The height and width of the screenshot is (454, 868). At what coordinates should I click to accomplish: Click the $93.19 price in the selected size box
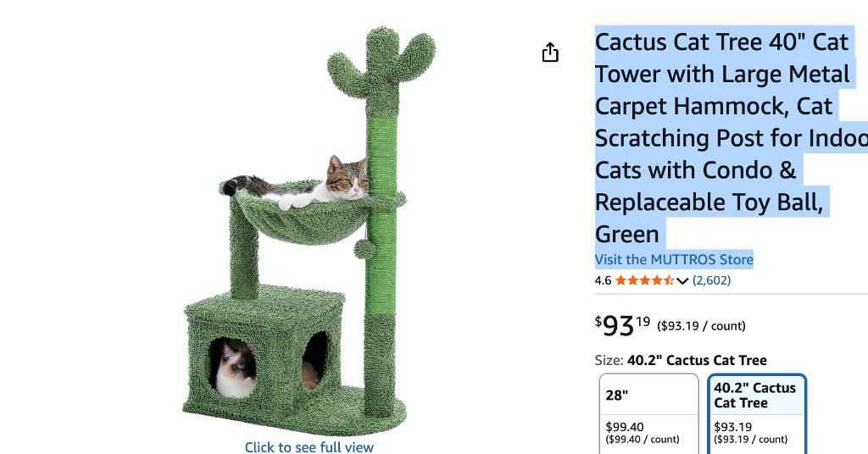[732, 427]
